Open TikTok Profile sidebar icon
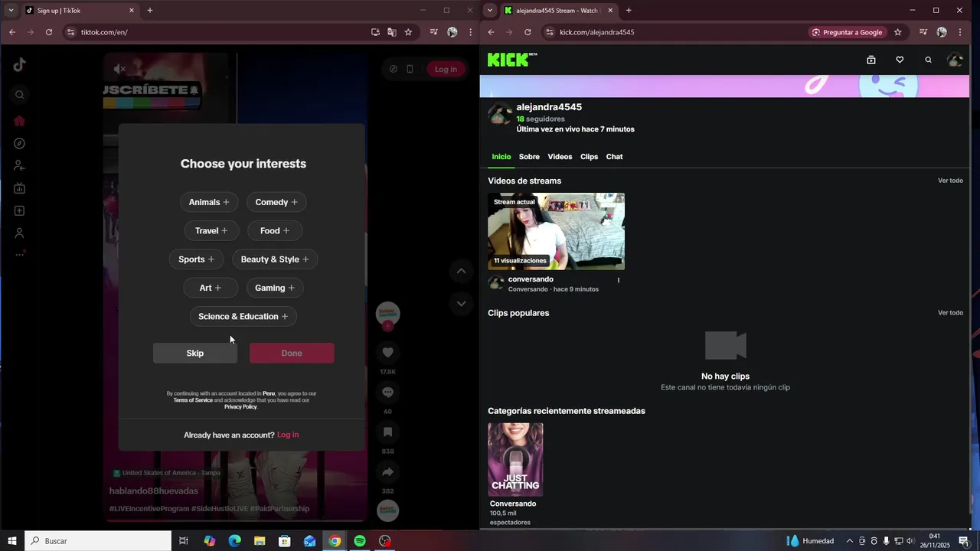Viewport: 980px width, 551px height. (x=20, y=233)
